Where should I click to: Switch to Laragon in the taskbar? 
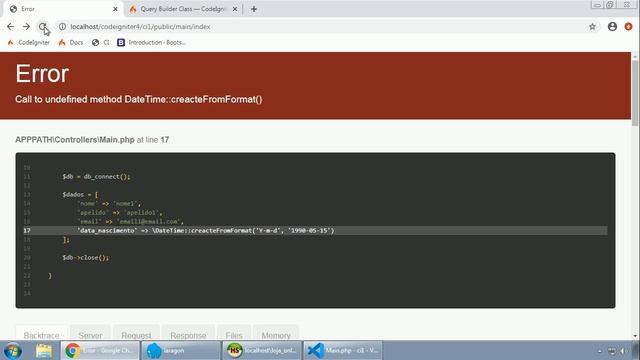tap(180, 351)
